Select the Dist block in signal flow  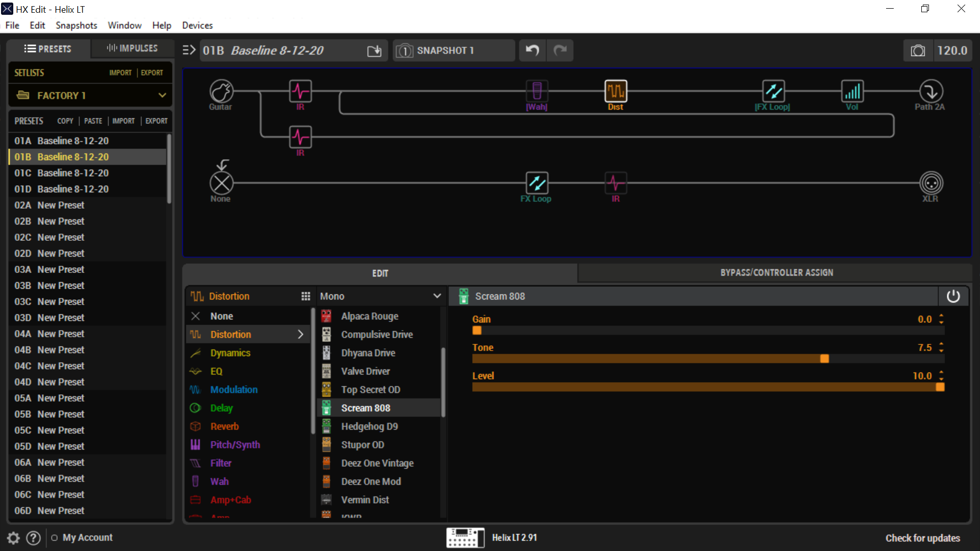616,91
